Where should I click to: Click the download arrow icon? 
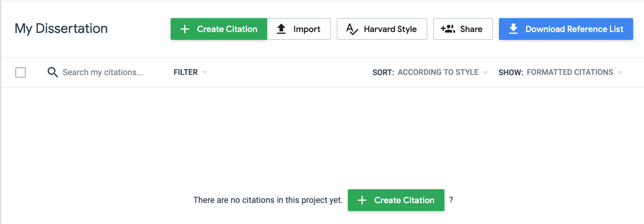513,29
